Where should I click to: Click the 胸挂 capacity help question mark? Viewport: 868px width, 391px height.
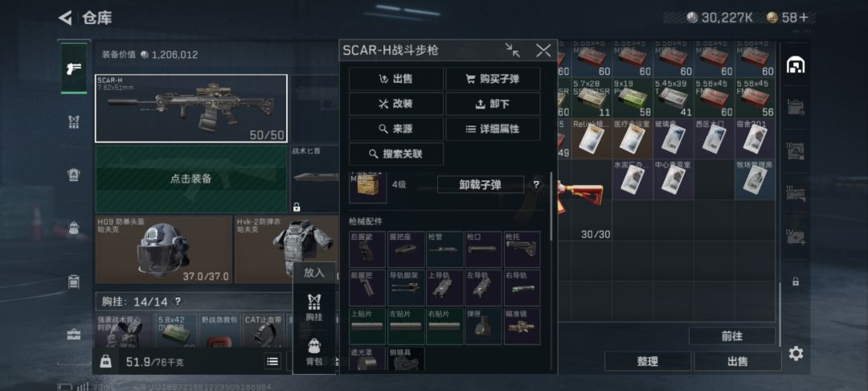point(178,302)
